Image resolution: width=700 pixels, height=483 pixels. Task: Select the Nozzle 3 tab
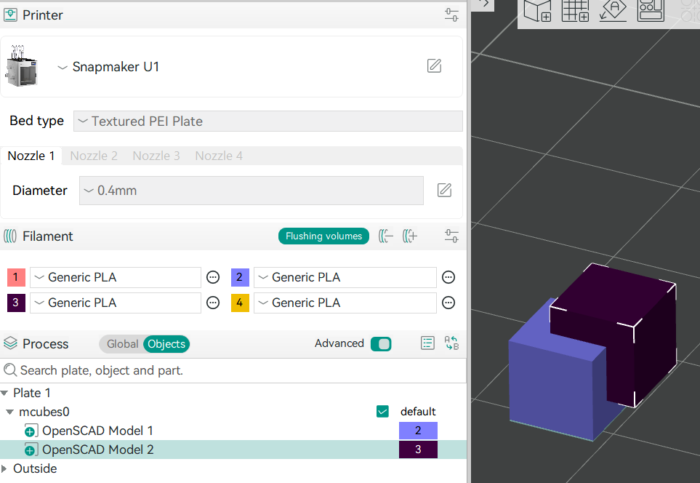[x=156, y=156]
